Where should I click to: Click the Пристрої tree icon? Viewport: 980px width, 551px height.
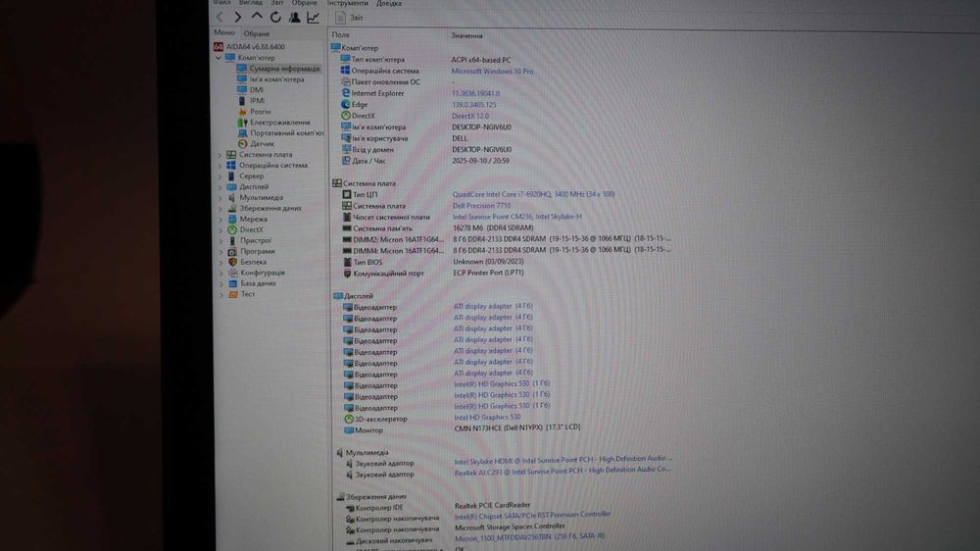(232, 241)
